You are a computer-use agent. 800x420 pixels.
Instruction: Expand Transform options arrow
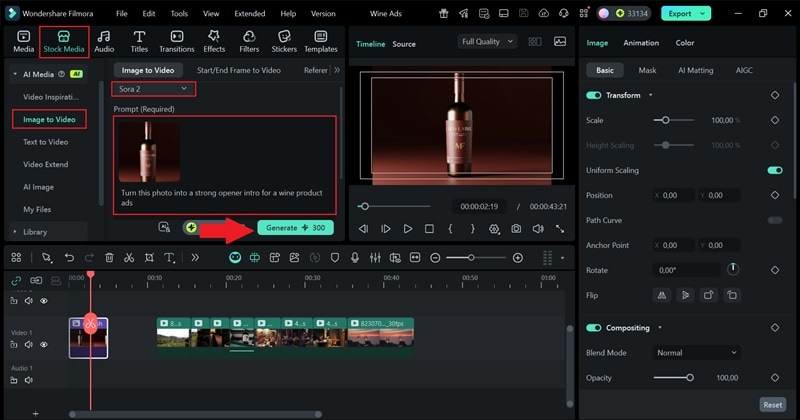(651, 95)
